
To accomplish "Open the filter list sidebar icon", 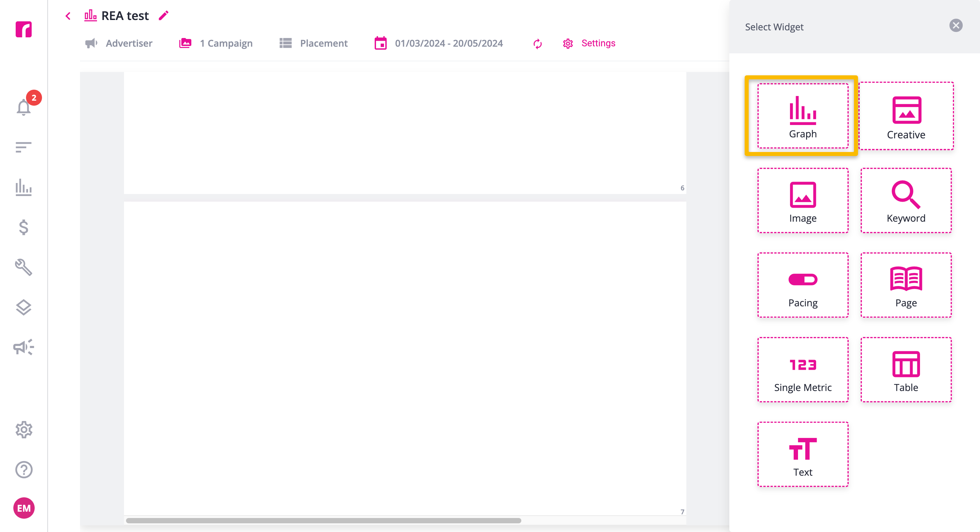I will click(24, 147).
